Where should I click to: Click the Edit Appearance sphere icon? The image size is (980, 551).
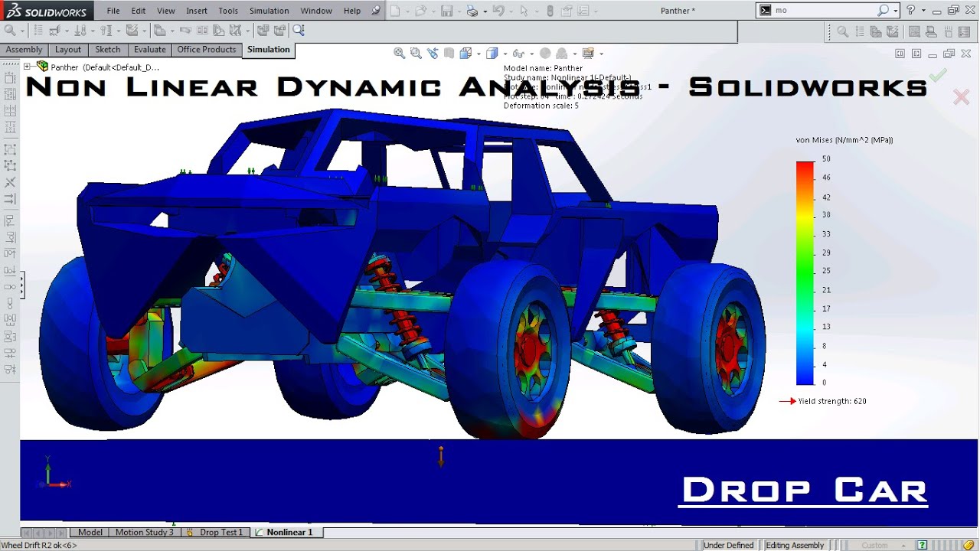[x=545, y=53]
